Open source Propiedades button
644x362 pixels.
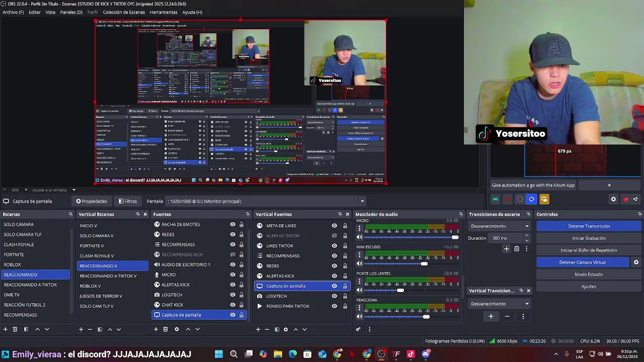coord(92,201)
